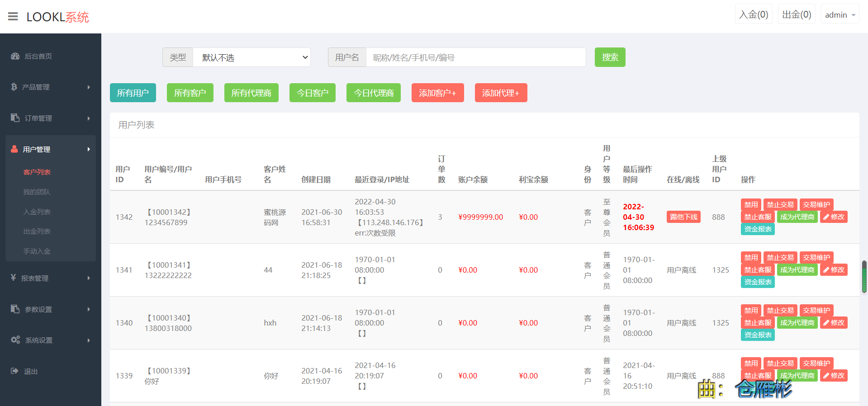Viewport: 868px width, 406px height.
Task: Click the 用户管理 person icon
Action: [x=14, y=149]
